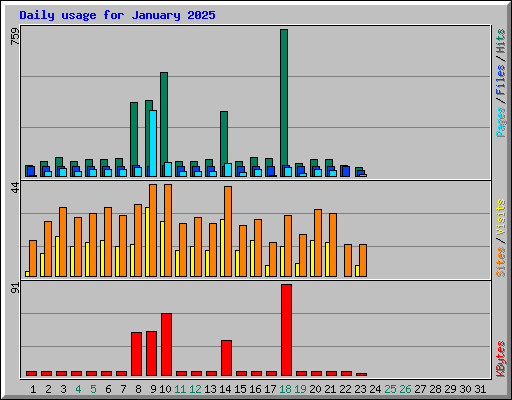This screenshot has height=400, width=512.
Task: Click the orange Sites bar for day 22
Action: pos(348,260)
